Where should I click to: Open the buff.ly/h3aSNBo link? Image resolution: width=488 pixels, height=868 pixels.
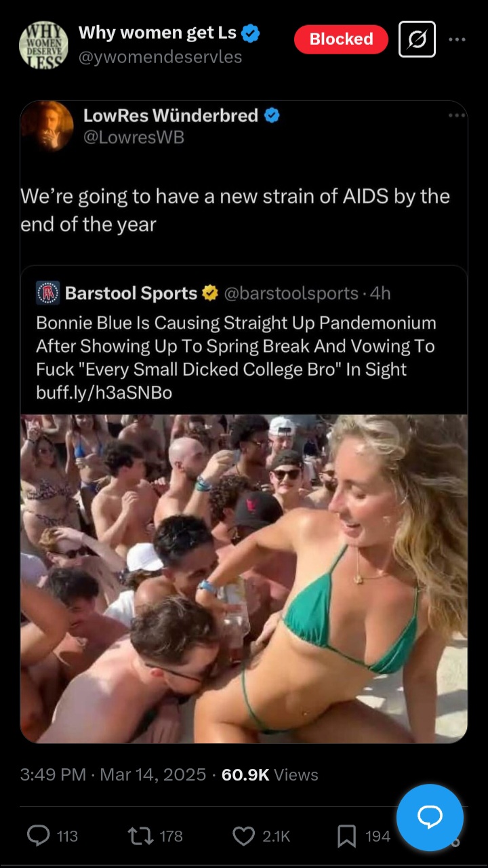(x=104, y=393)
